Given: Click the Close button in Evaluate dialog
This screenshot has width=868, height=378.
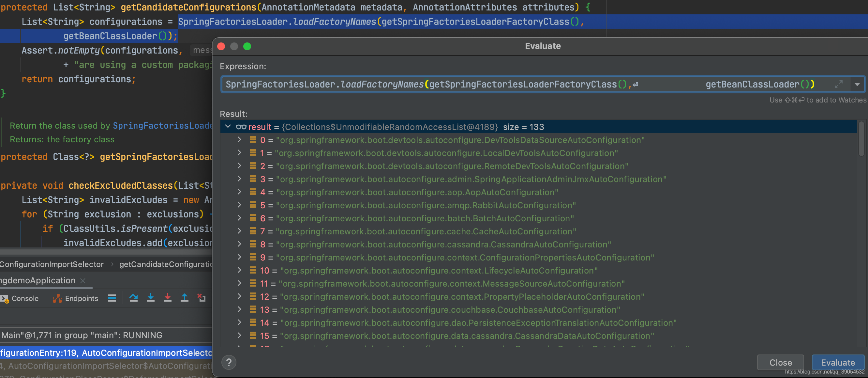Looking at the screenshot, I should (780, 362).
